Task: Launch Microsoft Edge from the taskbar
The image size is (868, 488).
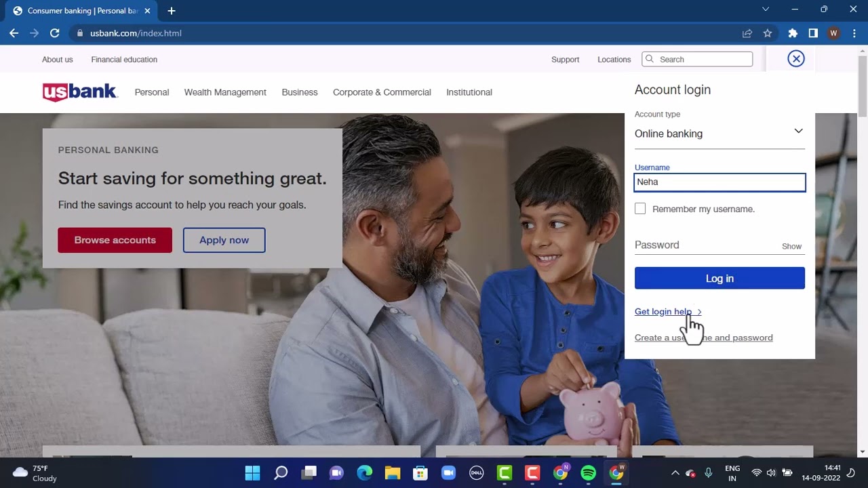Action: 365,472
